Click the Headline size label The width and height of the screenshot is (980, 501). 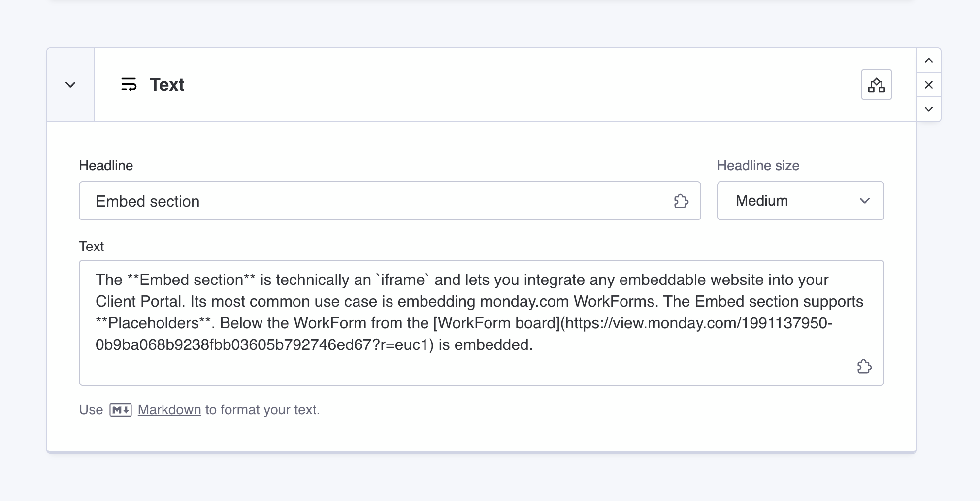758,166
